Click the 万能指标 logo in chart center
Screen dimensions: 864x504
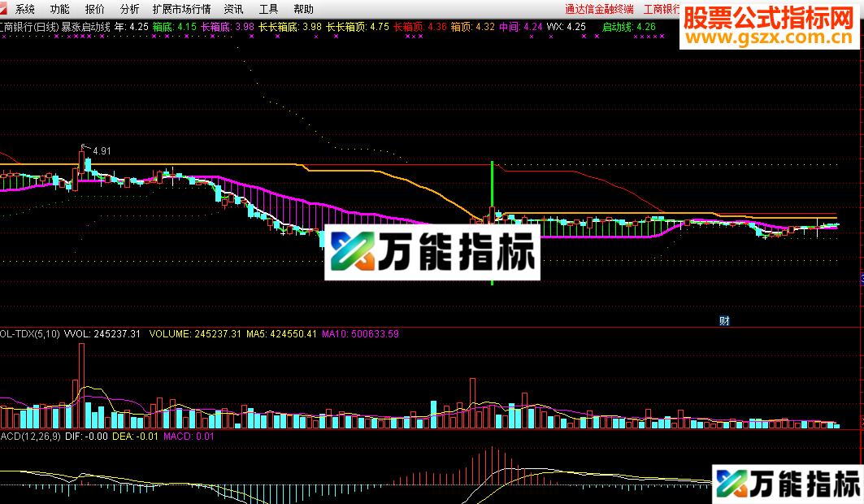[431, 252]
